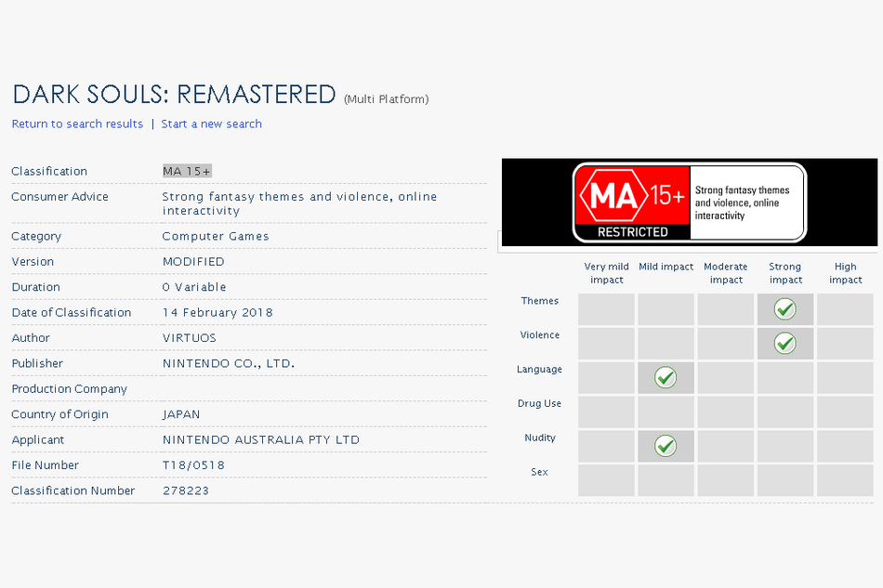
Task: Click the Consumer Advice label
Action: point(59,196)
